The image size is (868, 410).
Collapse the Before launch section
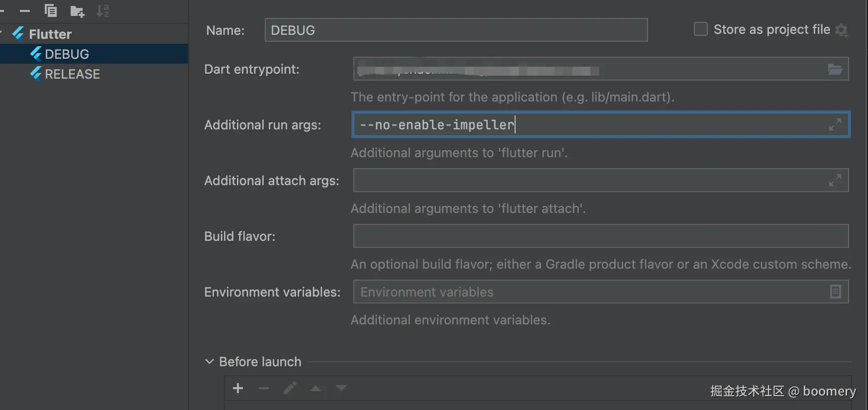pos(210,362)
